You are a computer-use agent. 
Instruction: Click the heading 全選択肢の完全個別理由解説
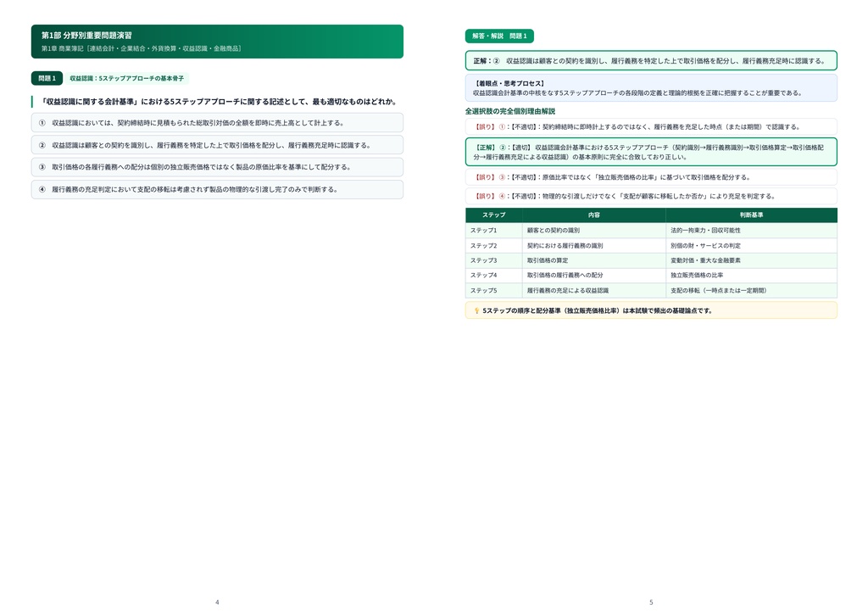509,111
